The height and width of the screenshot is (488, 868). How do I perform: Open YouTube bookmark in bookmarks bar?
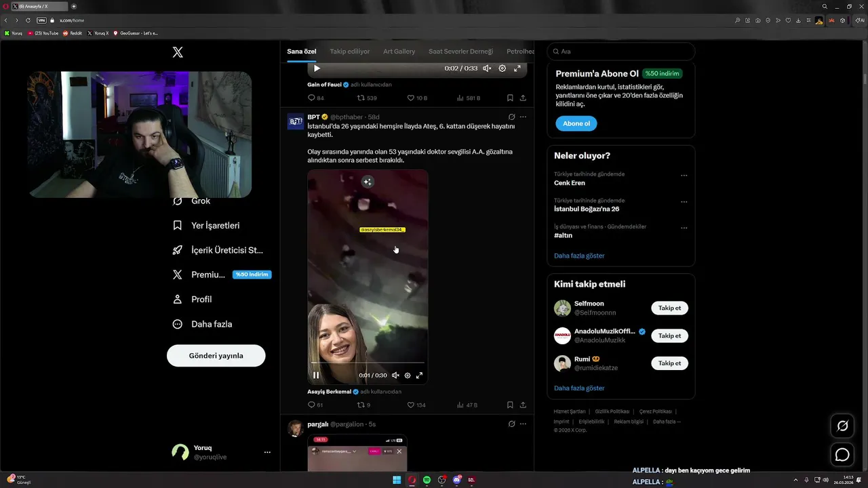click(43, 33)
